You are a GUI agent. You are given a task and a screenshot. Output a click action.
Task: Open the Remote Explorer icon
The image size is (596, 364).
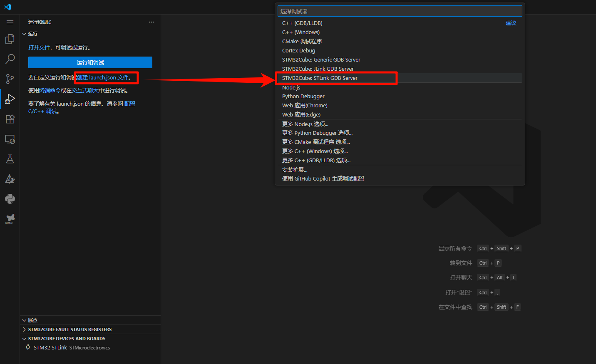point(10,139)
